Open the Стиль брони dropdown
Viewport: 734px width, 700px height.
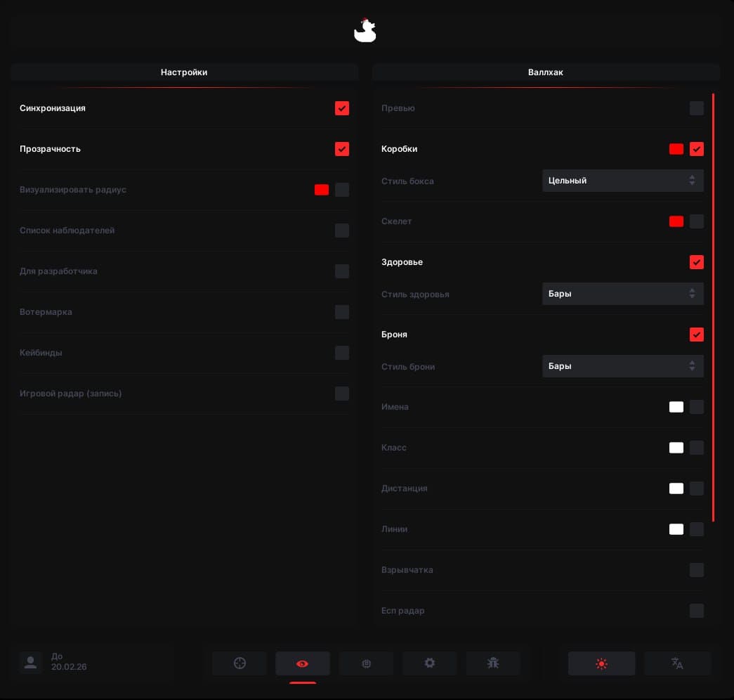(x=622, y=366)
